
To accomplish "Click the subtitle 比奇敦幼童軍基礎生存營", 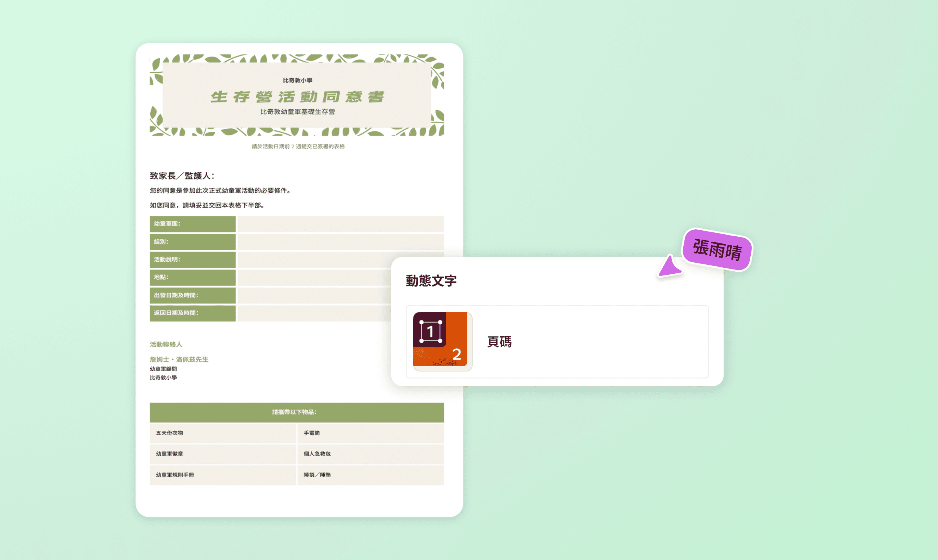I will click(x=298, y=112).
